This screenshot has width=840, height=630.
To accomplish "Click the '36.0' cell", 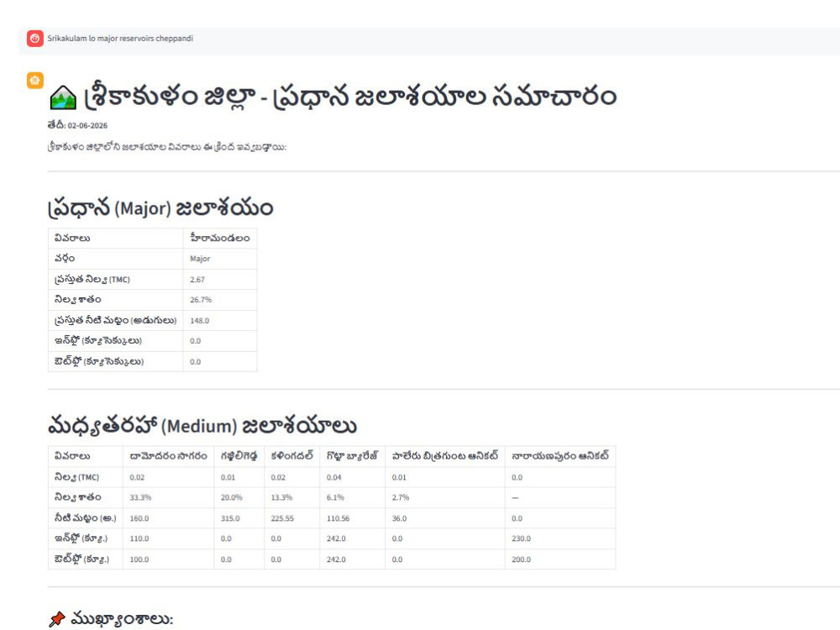I will (x=399, y=518).
